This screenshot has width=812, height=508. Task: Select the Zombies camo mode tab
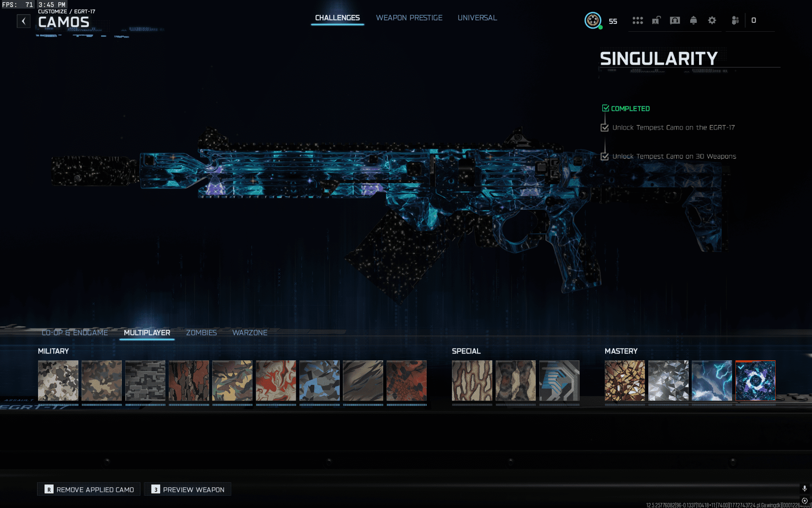tap(201, 333)
